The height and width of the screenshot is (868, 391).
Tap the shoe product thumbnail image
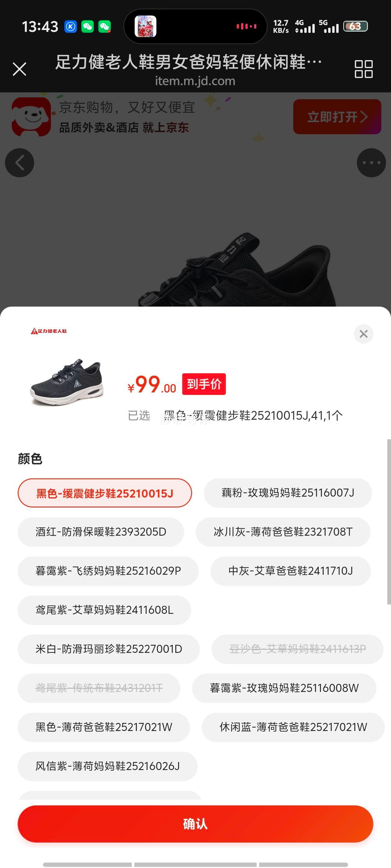(x=67, y=382)
